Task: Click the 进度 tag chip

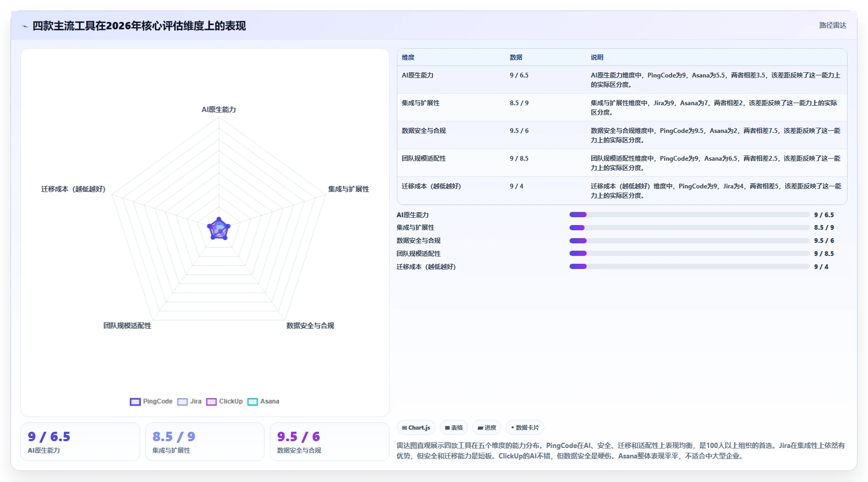Action: (487, 428)
